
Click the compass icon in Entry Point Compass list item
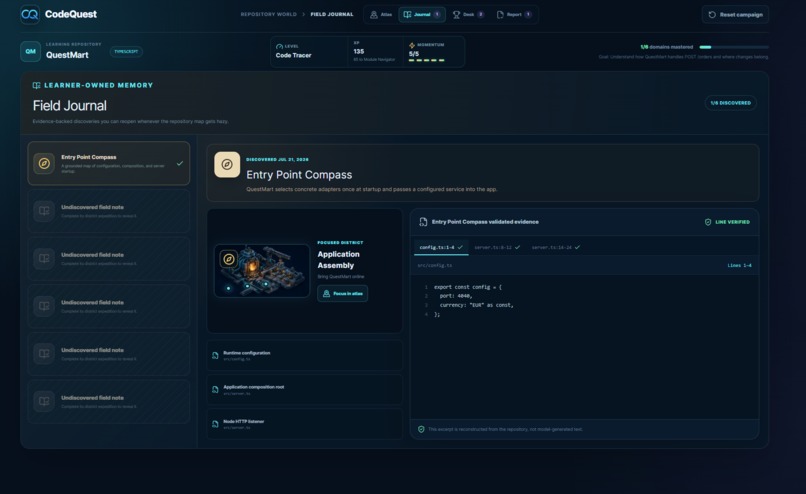pyautogui.click(x=44, y=163)
